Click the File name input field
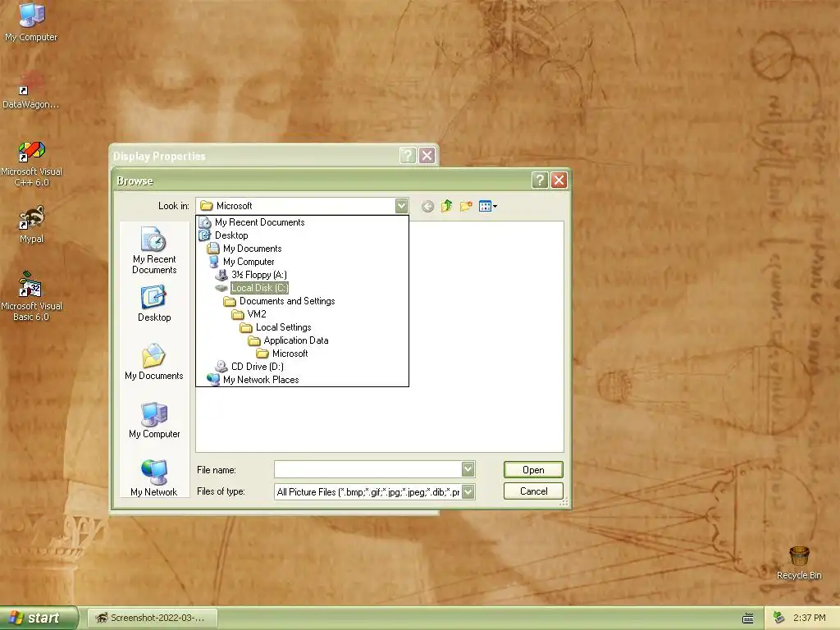The height and width of the screenshot is (630, 840). pos(368,469)
